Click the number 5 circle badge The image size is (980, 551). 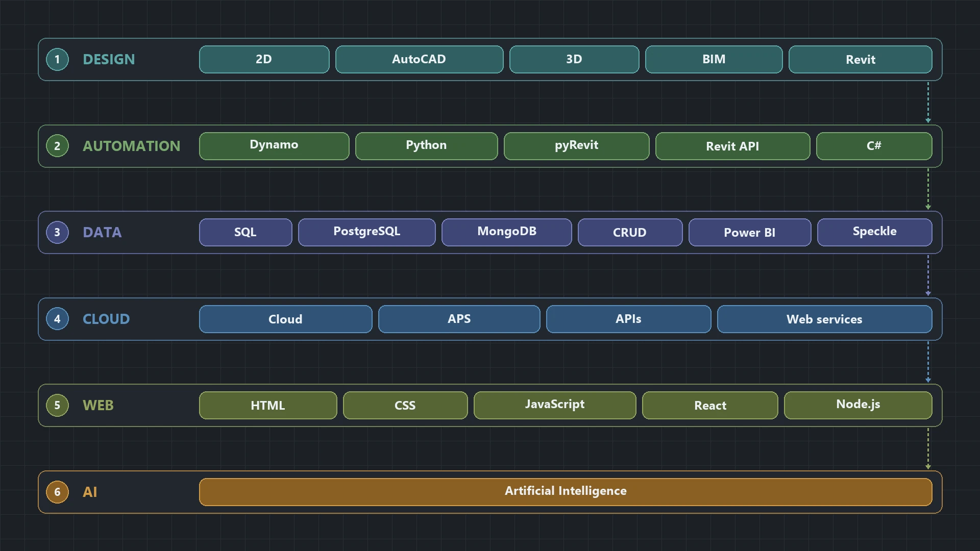pyautogui.click(x=57, y=405)
